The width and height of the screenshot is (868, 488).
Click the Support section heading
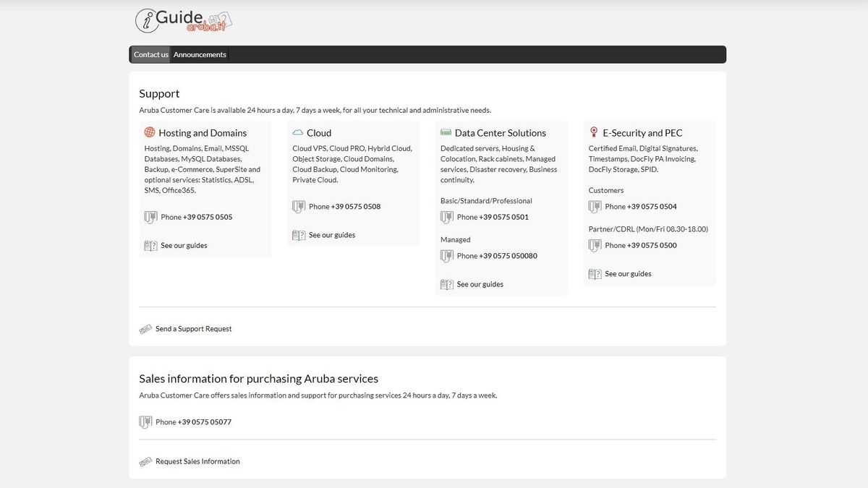click(x=159, y=94)
